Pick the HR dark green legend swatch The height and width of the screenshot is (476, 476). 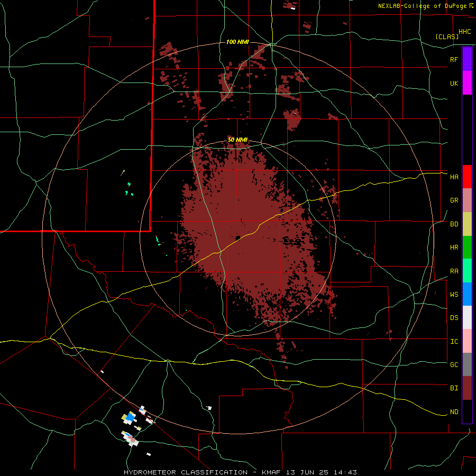[x=467, y=248]
